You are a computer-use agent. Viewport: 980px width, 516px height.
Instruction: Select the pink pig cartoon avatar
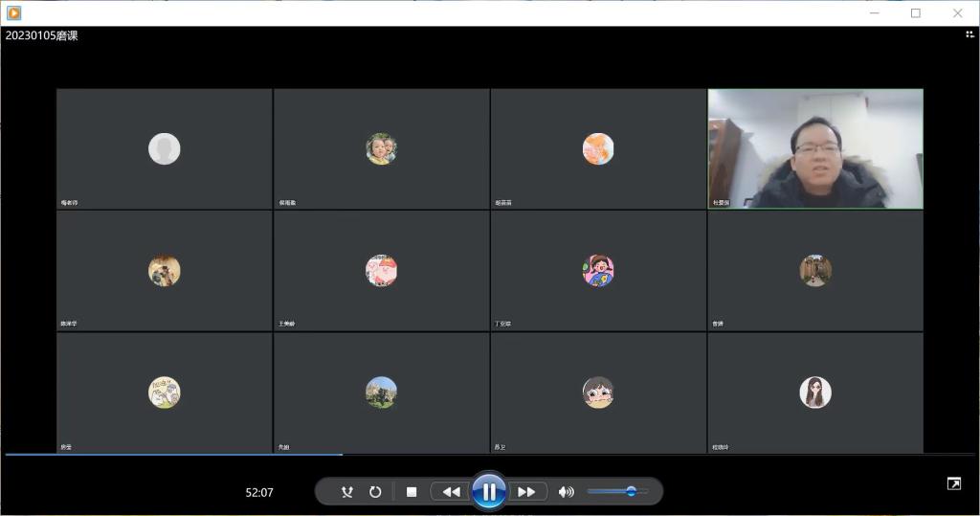pos(381,270)
